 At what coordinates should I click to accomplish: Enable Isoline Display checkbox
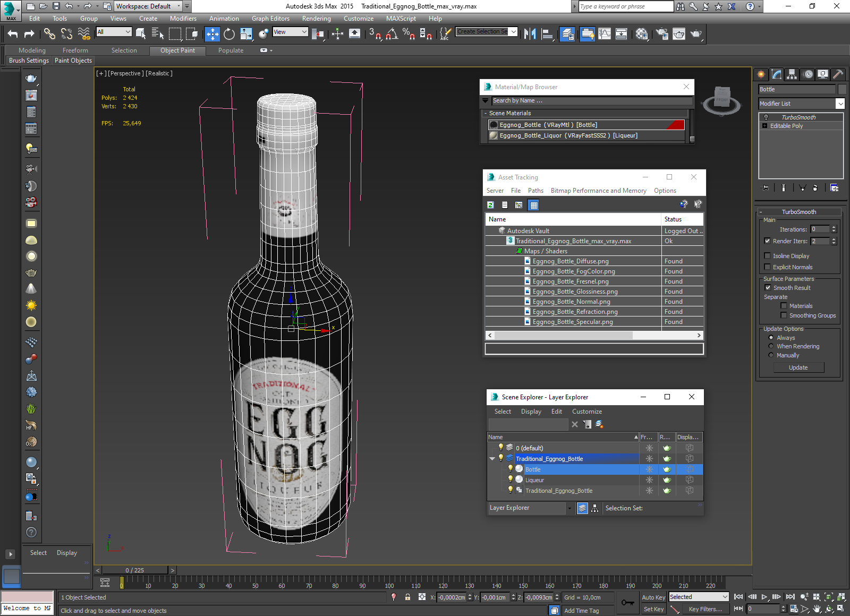(767, 256)
